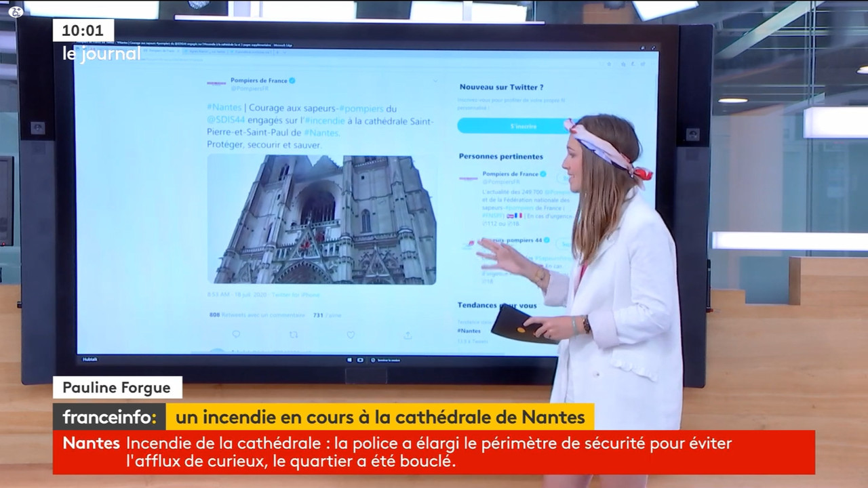This screenshot has height=488, width=868.
Task: Click the share icon under the tweet
Action: click(x=408, y=334)
